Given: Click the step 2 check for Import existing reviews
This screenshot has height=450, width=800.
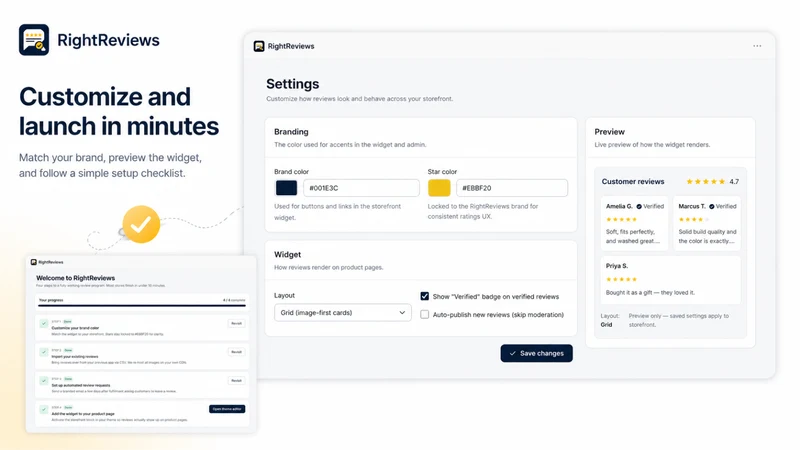Looking at the screenshot, I should [x=44, y=352].
